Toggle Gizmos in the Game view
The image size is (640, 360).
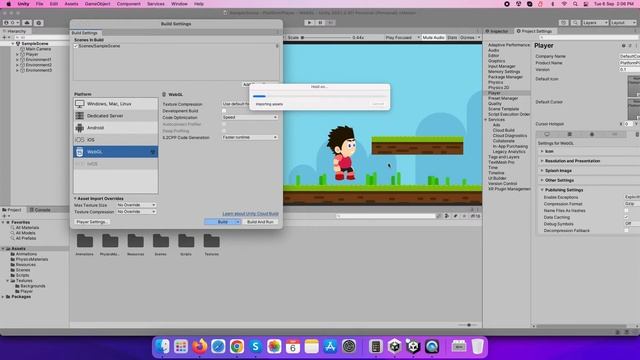coord(467,38)
